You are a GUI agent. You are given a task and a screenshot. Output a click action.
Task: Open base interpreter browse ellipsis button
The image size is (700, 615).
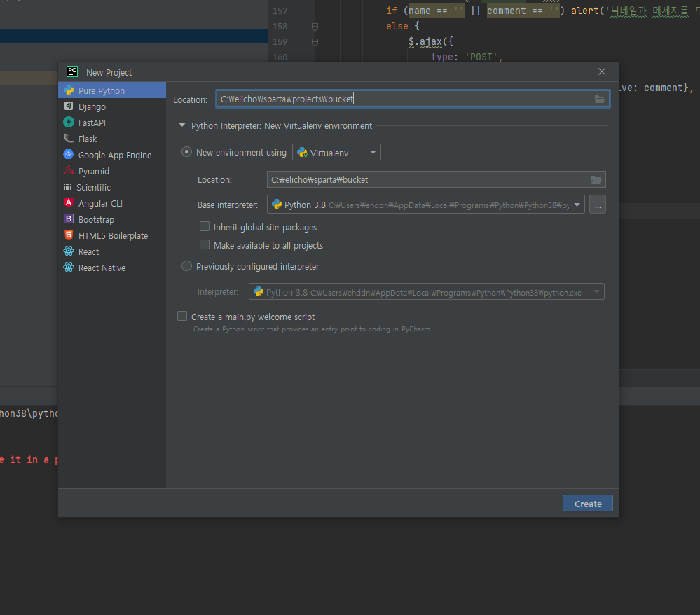pyautogui.click(x=598, y=205)
